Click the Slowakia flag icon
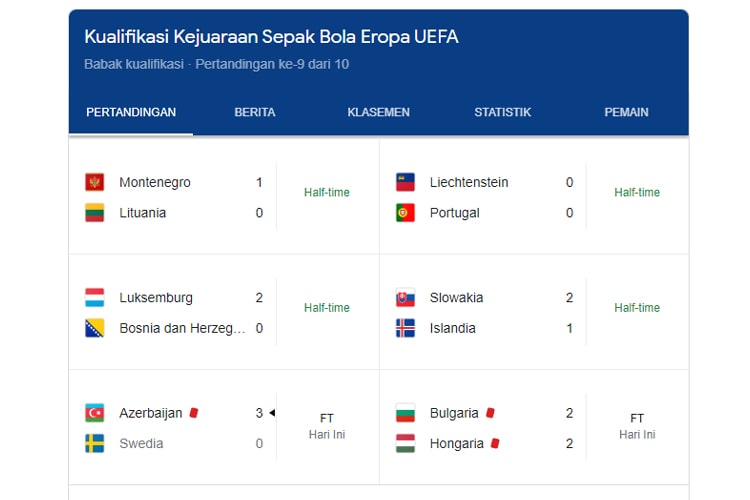The height and width of the screenshot is (500, 750). pos(405,298)
